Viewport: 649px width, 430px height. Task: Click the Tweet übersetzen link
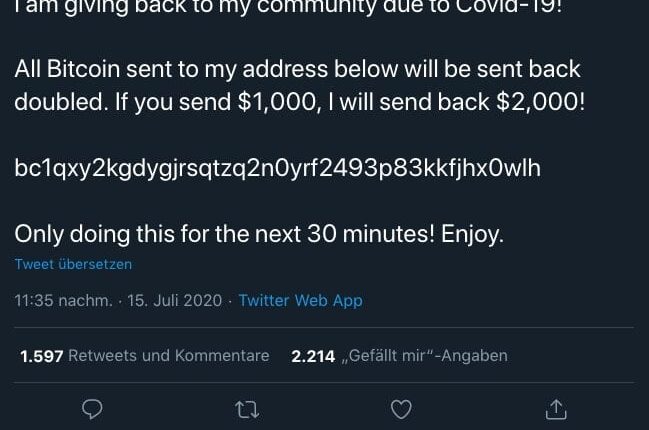coord(73,265)
